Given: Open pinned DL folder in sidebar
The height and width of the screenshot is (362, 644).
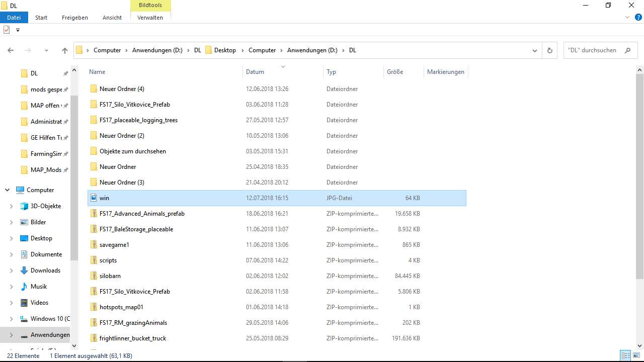Looking at the screenshot, I should [35, 73].
